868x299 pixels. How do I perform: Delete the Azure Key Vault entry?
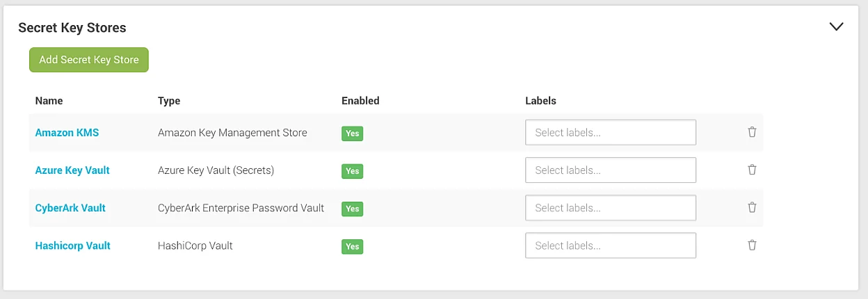pos(752,170)
